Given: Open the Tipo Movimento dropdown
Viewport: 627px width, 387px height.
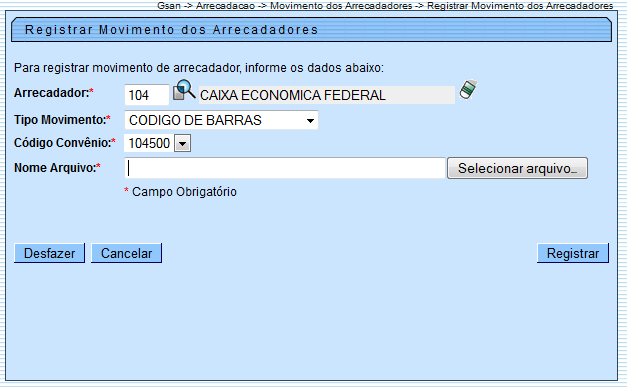Looking at the screenshot, I should click(x=221, y=120).
